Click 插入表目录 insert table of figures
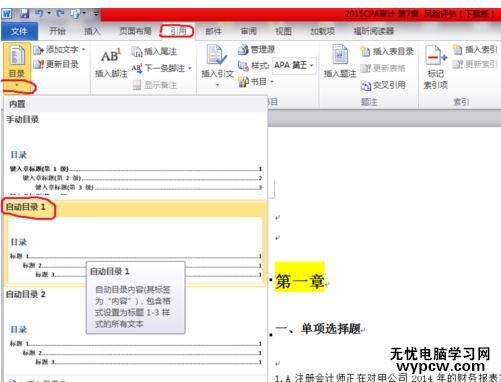Screen dimensions: 501x382 point(387,52)
